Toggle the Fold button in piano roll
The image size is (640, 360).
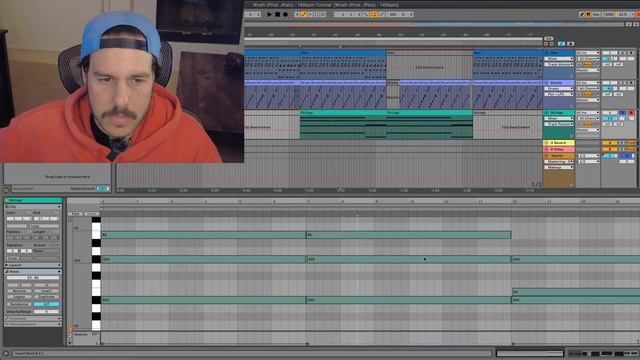point(76,214)
